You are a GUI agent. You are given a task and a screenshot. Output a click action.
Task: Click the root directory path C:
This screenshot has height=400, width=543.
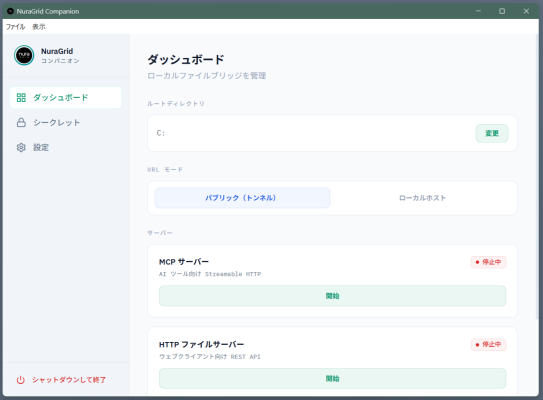coord(161,133)
